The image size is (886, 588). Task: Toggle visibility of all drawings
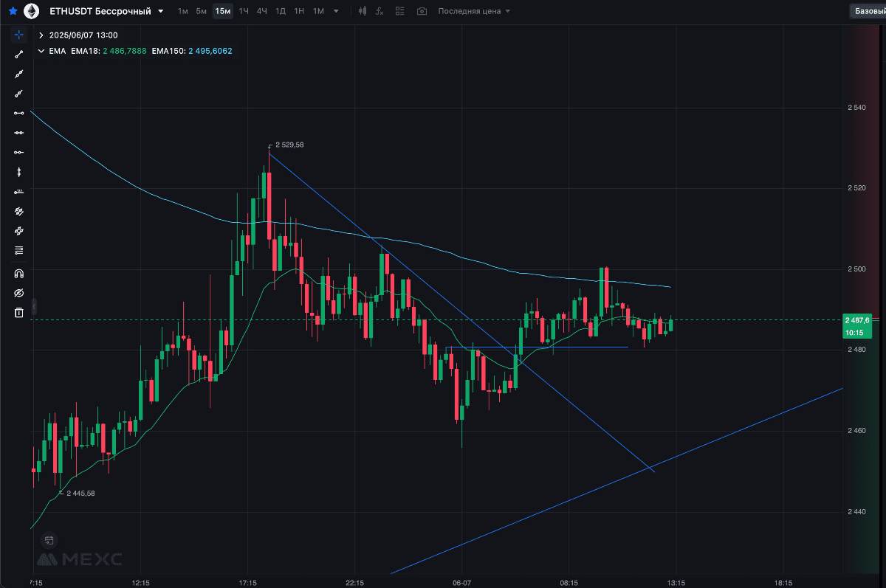19,293
